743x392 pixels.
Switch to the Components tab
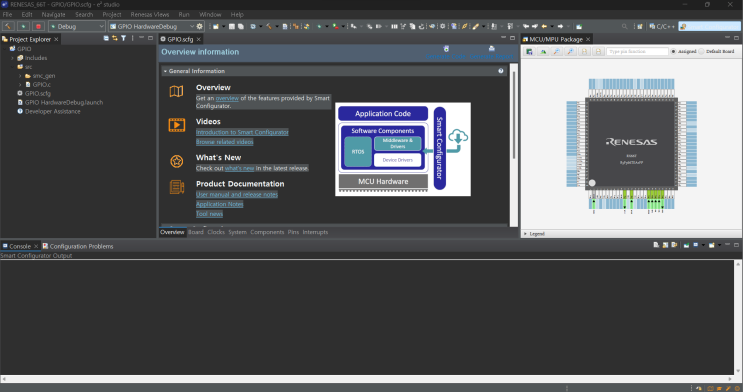(267, 232)
